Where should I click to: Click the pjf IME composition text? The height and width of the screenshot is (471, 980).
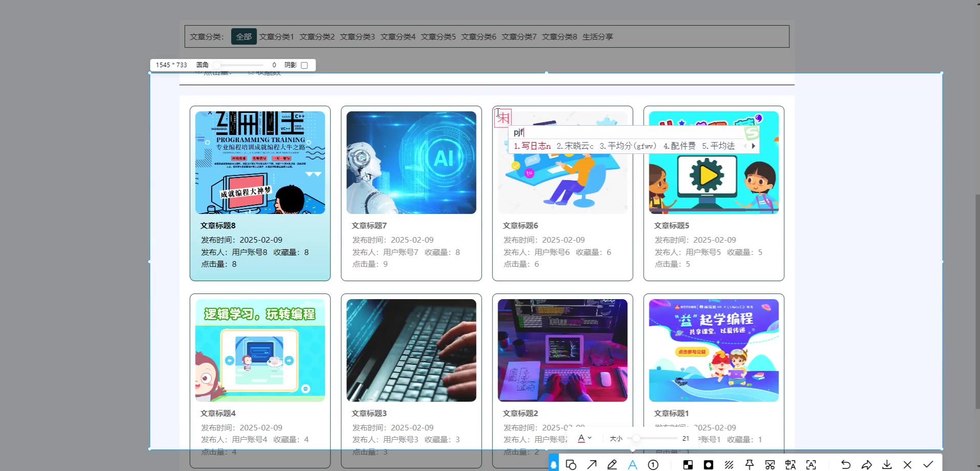[x=519, y=132]
